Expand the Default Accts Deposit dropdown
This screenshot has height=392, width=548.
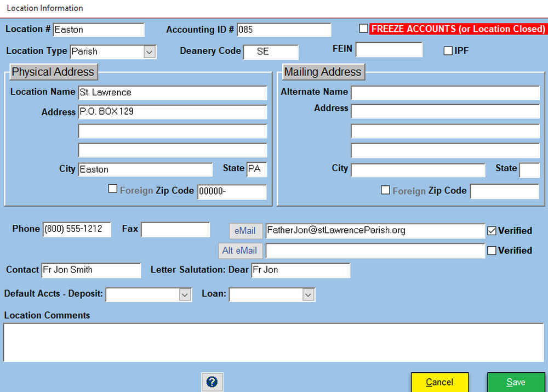185,294
